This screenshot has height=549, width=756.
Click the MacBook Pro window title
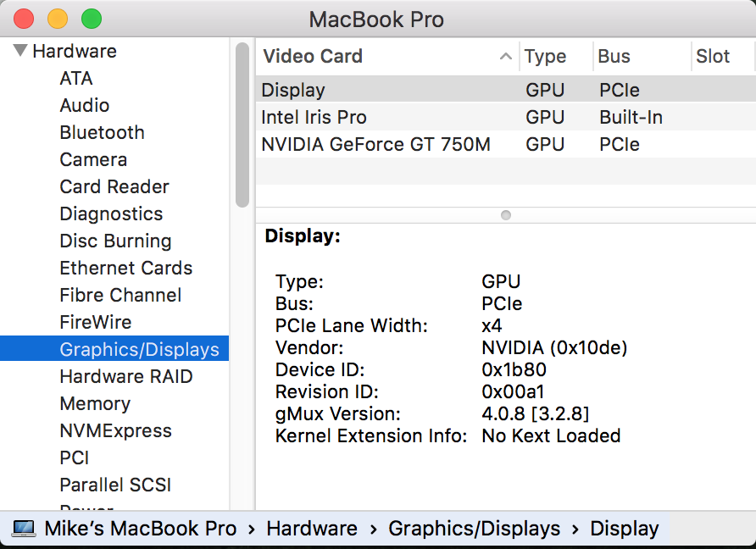click(x=376, y=19)
